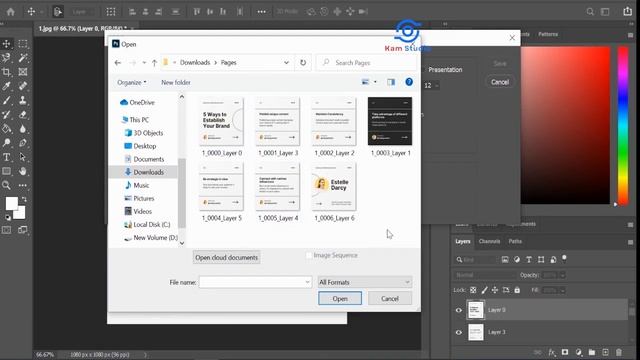
Task: Click Cancel in the Open dialog
Action: pos(390,298)
